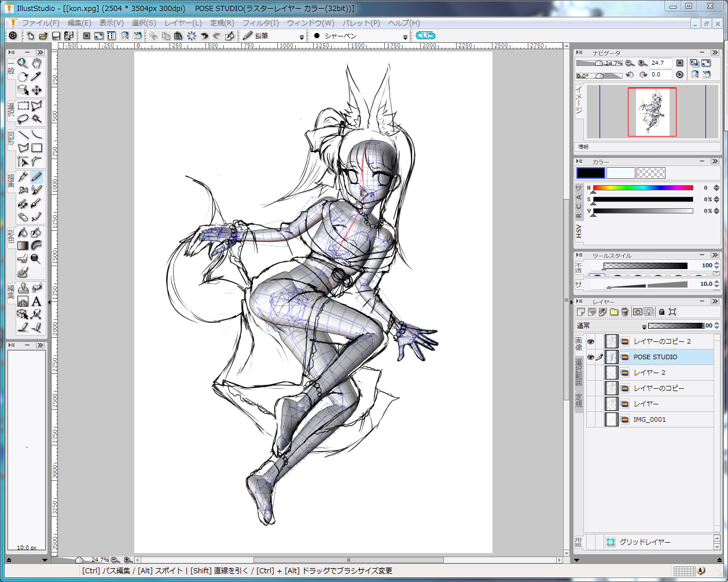
Task: Undo the last action from toolbar
Action: click(x=204, y=36)
